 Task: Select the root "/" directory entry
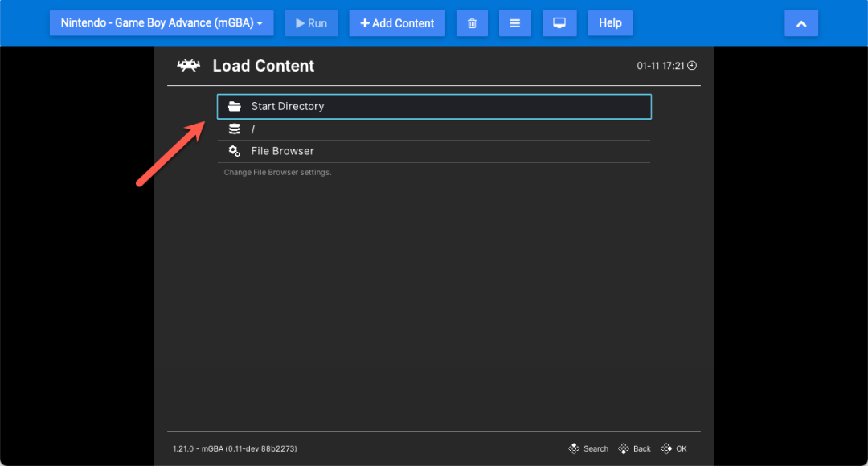[x=434, y=129]
